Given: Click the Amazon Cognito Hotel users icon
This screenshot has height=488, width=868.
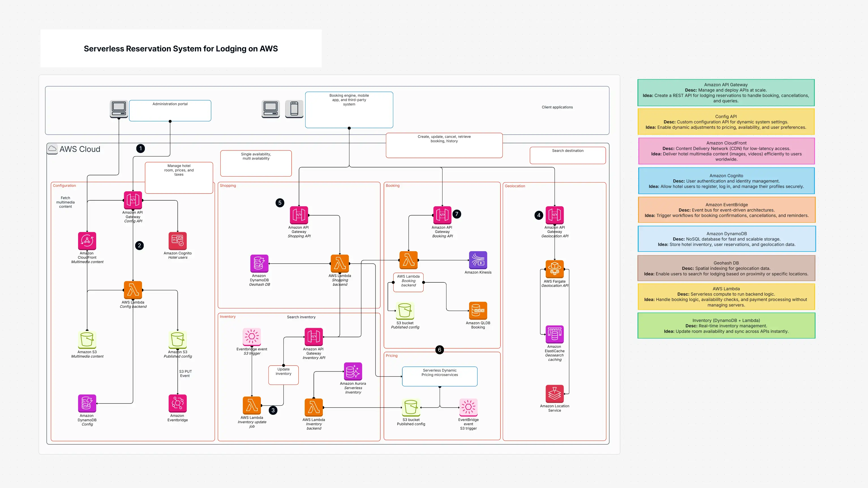Looking at the screenshot, I should pos(178,241).
